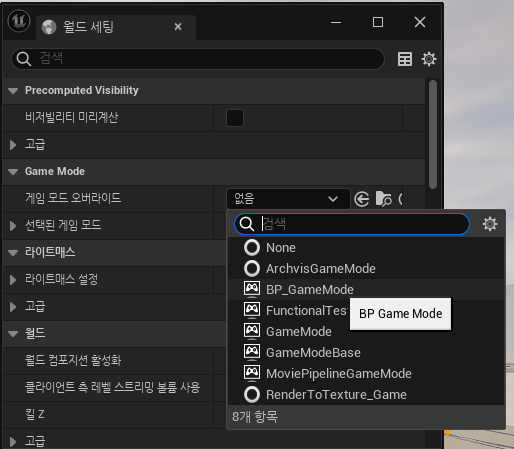This screenshot has width=514, height=449.
Task: Expand the bottom 고급 row
Action: (x=13, y=442)
